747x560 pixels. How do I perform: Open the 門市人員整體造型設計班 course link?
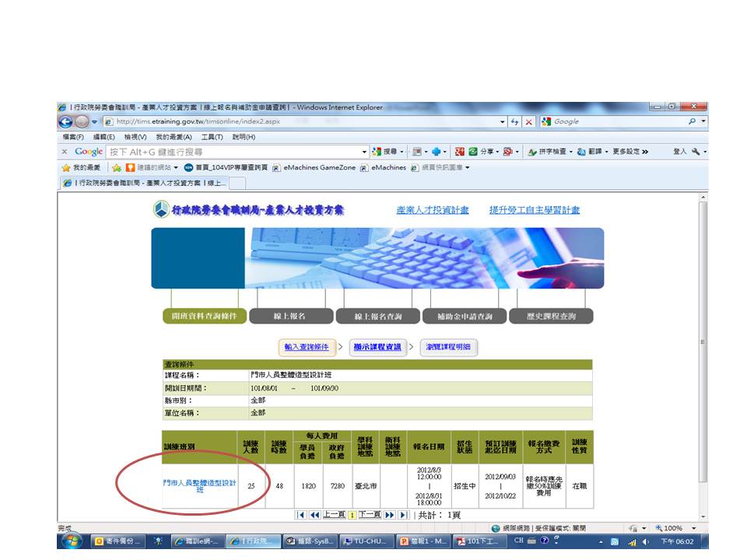200,485
